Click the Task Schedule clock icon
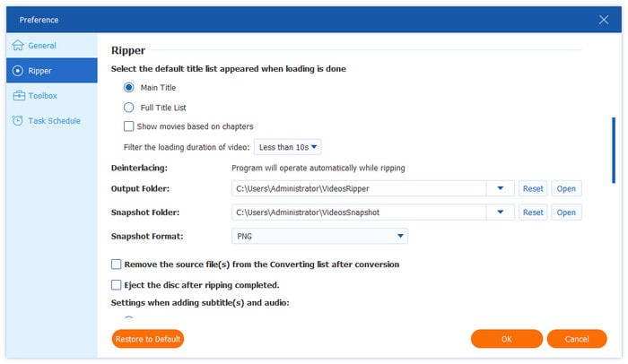 click(x=18, y=121)
